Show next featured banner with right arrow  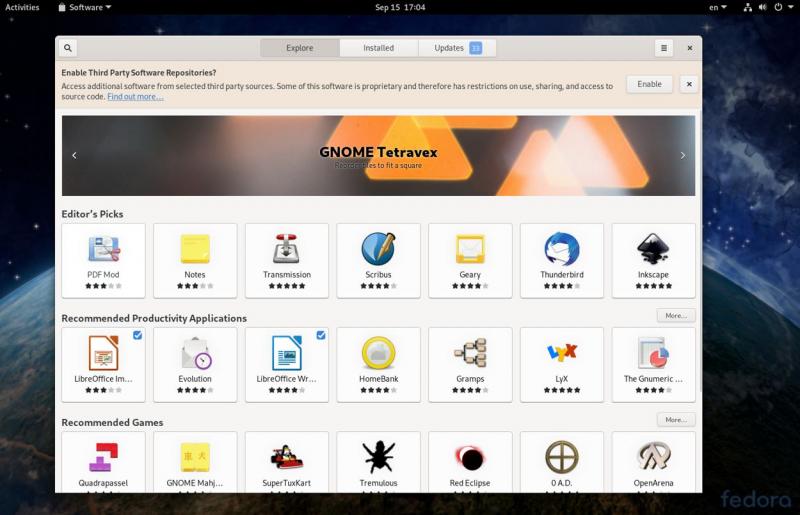tap(683, 155)
